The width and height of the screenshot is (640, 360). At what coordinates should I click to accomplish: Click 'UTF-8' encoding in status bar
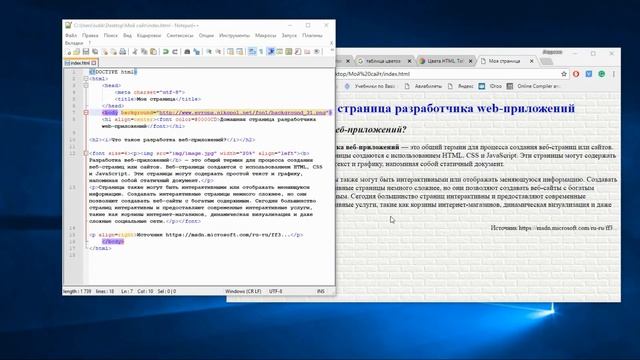click(276, 291)
